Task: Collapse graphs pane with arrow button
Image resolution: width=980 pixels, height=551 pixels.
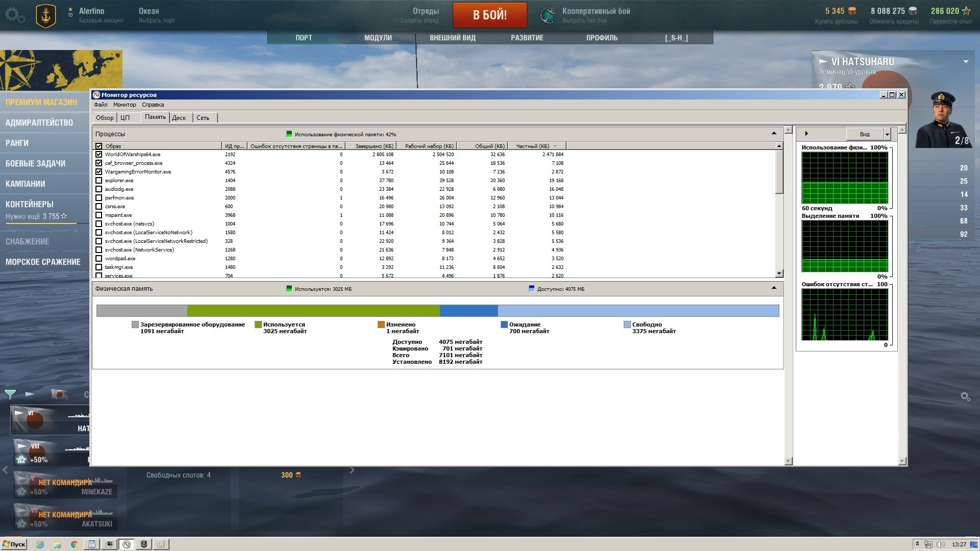Action: pyautogui.click(x=806, y=134)
